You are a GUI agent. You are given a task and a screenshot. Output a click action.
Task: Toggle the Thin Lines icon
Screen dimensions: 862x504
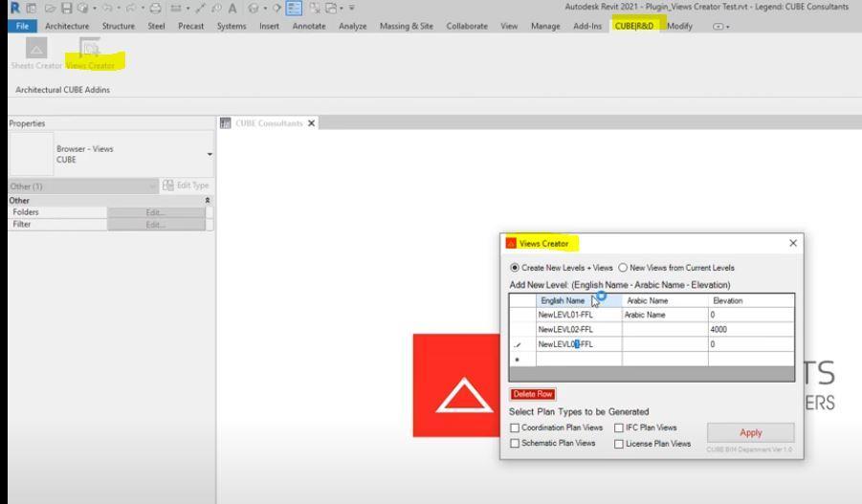(294, 9)
